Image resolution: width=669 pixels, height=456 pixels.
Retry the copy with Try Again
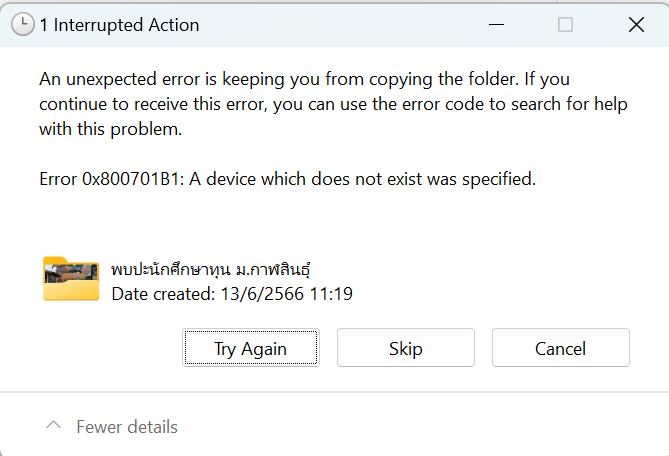coord(251,348)
